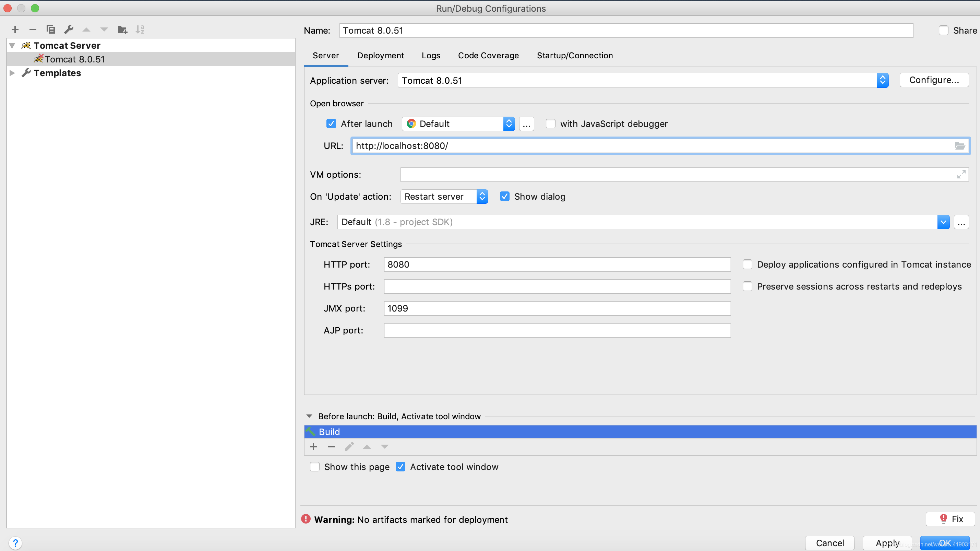The width and height of the screenshot is (980, 551).
Task: Toggle Show dialog checkbox
Action: click(x=504, y=196)
